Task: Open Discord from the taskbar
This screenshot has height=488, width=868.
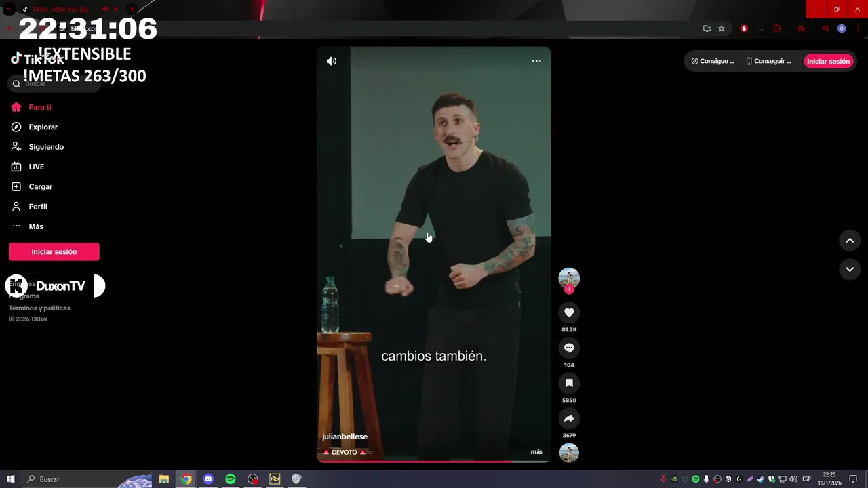Action: pos(208,479)
